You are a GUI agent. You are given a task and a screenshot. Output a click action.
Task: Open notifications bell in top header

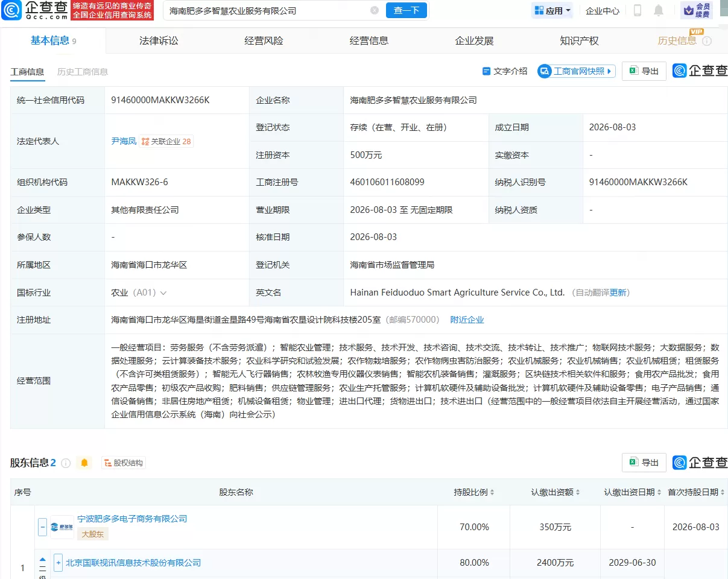click(x=659, y=10)
